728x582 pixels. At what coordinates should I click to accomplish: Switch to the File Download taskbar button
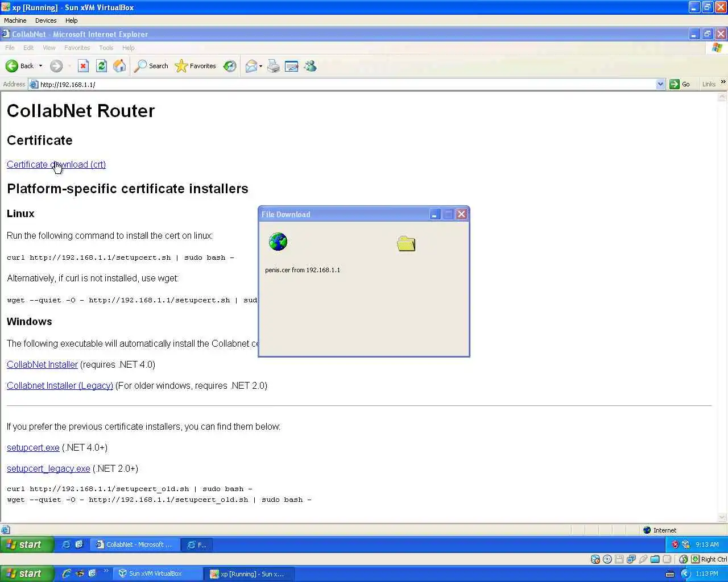197,544
